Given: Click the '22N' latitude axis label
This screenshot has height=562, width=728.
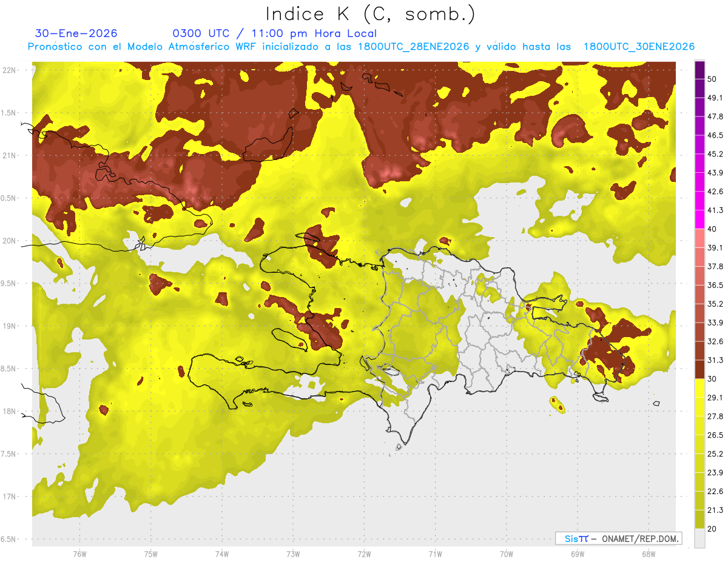Looking at the screenshot, I should pyautogui.click(x=10, y=70).
